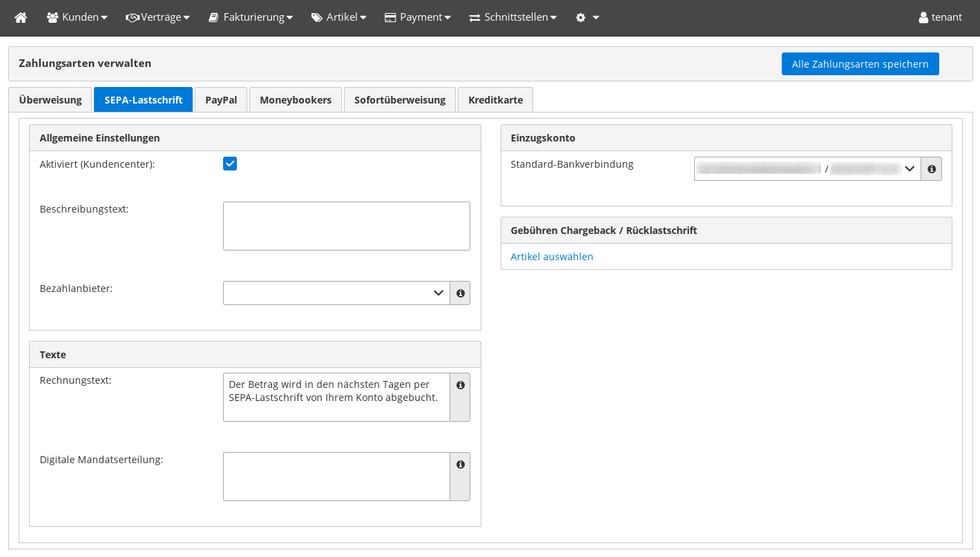Open the Bezahlanbieter dropdown
Viewport: 980px width, 557px height.
click(x=336, y=293)
